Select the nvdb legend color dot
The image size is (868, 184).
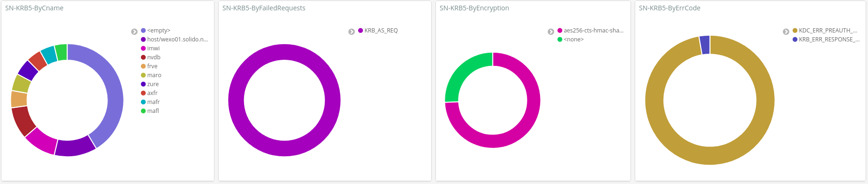(x=143, y=57)
